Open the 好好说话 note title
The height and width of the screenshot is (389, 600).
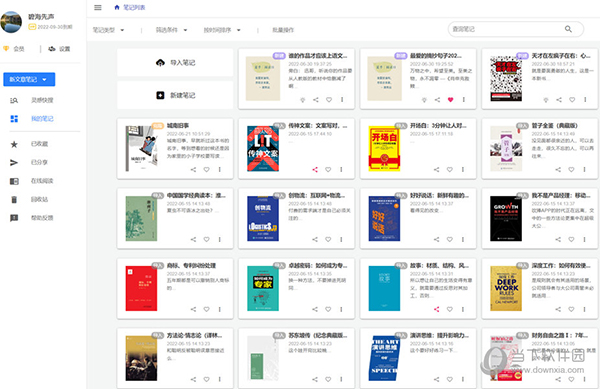(439, 195)
